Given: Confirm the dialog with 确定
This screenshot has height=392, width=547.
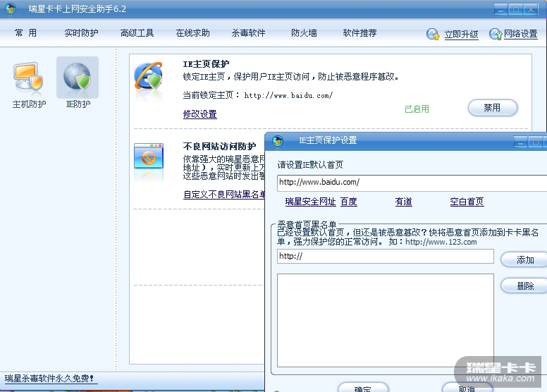Looking at the screenshot, I should click(363, 388).
